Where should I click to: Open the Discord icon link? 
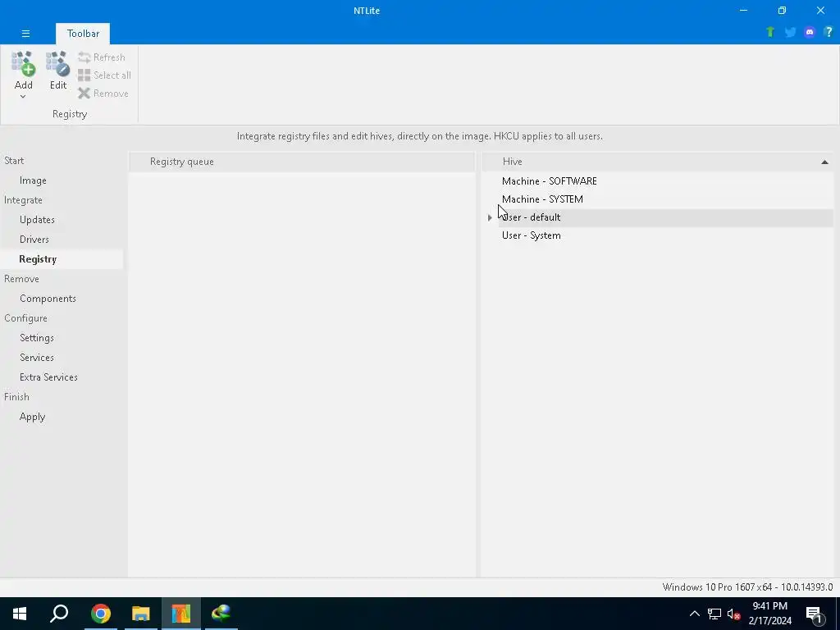click(810, 32)
